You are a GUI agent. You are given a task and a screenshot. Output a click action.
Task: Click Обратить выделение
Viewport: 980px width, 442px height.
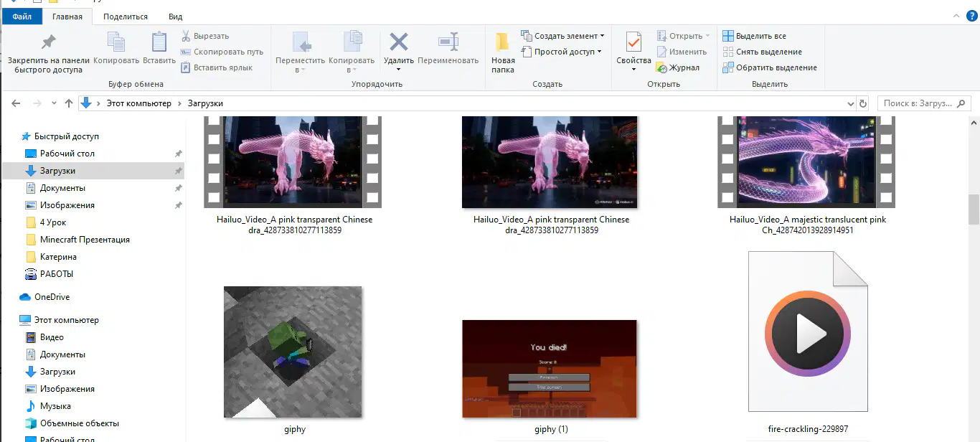pyautogui.click(x=769, y=67)
